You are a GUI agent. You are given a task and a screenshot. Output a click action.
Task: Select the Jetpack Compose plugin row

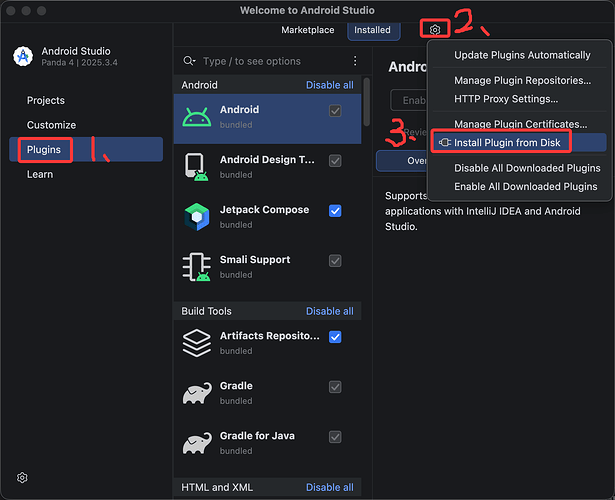pyautogui.click(x=267, y=217)
